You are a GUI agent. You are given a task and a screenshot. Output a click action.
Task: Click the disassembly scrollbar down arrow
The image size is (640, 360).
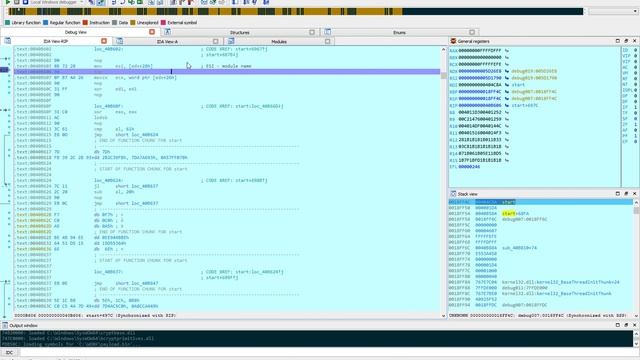[444, 316]
